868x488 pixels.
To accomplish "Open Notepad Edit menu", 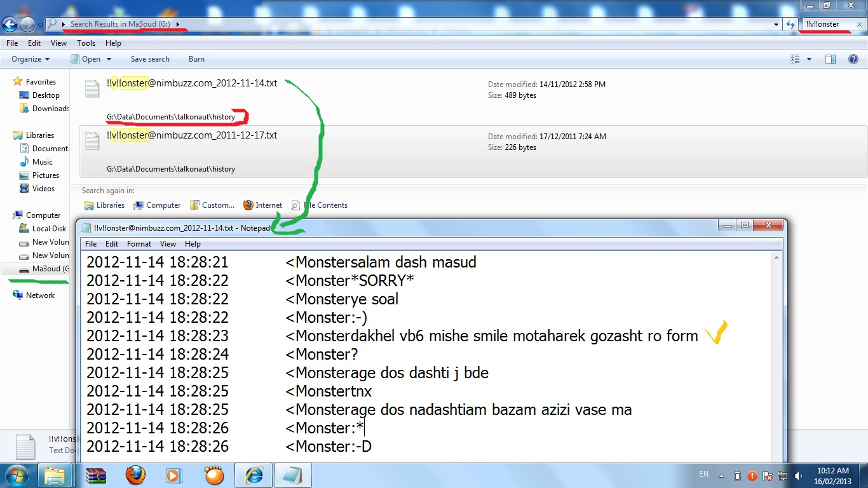I will 112,244.
